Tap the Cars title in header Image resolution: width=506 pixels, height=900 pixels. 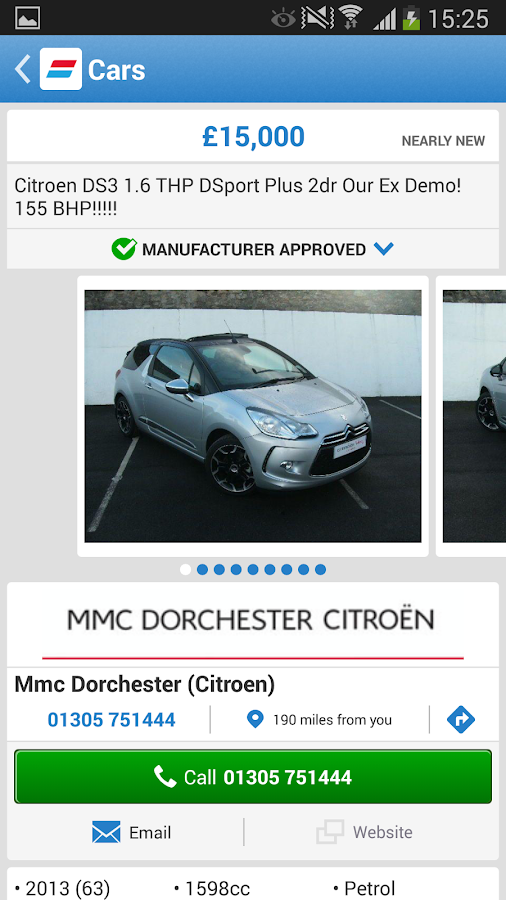tap(116, 70)
